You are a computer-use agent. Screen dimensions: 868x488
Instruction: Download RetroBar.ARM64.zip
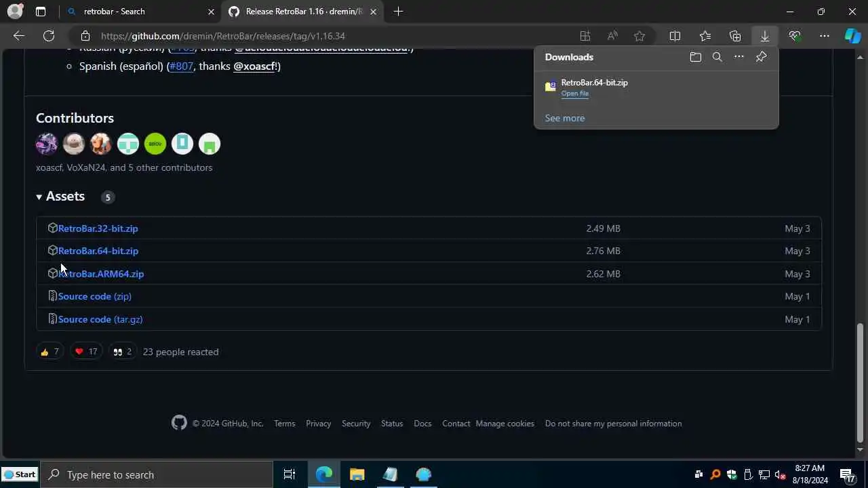click(x=100, y=274)
